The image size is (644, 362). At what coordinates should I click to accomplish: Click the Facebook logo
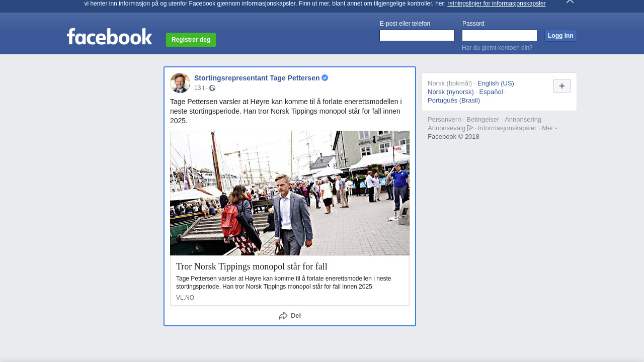109,36
